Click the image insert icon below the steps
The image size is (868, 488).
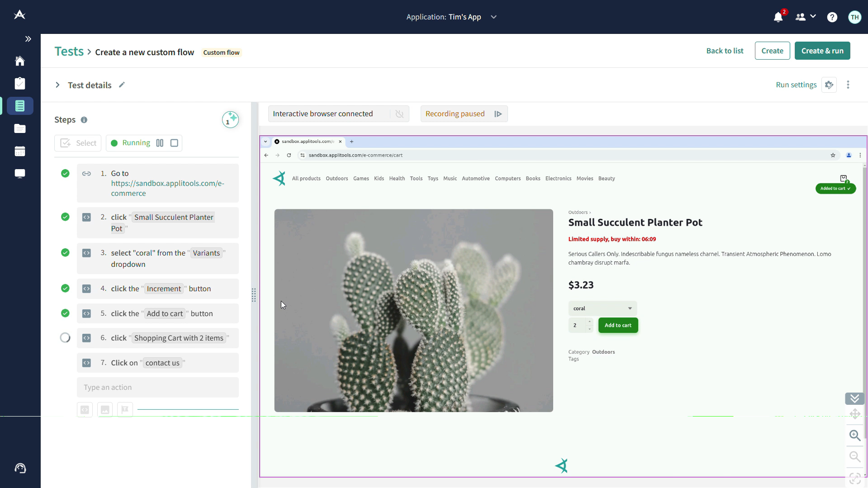[x=104, y=410]
